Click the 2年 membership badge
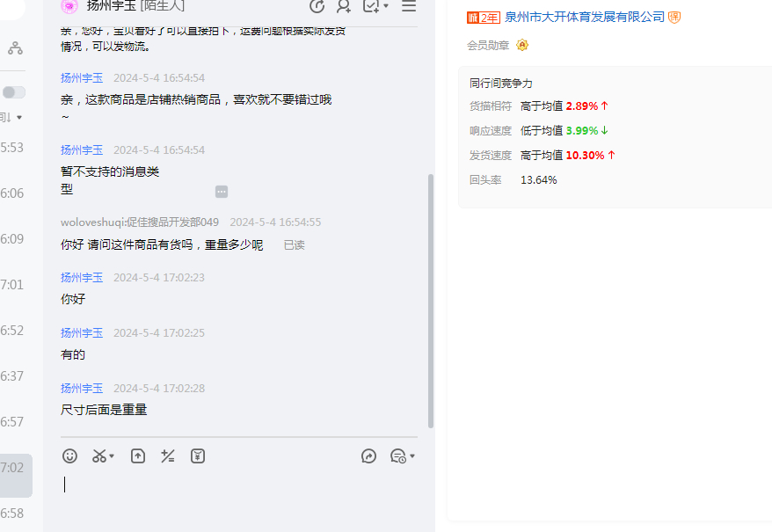 coord(483,18)
